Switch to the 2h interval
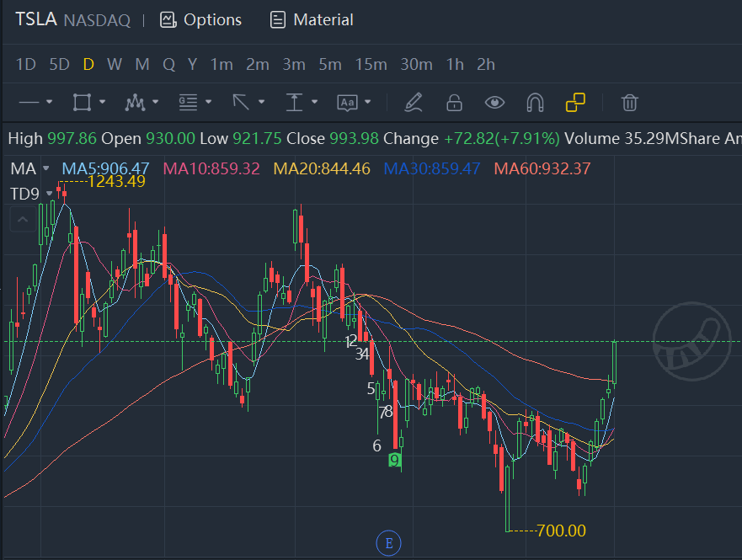Viewport: 742px width, 560px height. point(485,64)
